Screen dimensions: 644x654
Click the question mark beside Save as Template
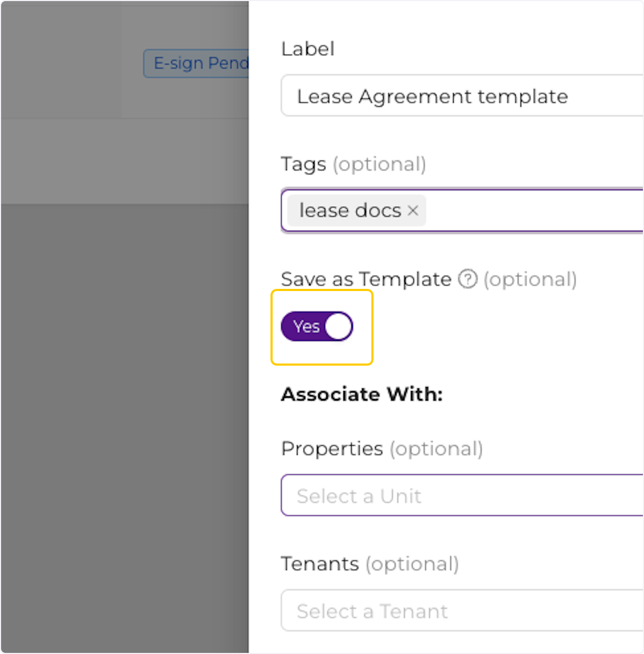[468, 279]
